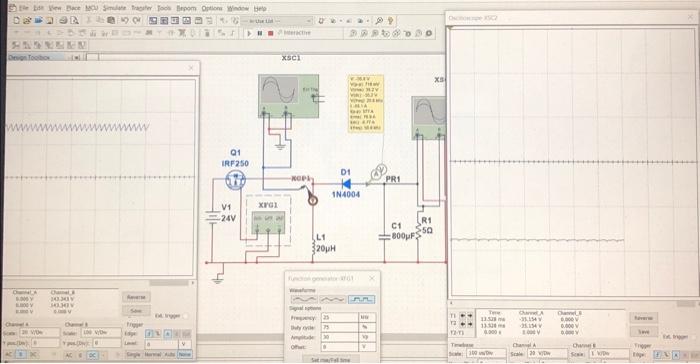Click the magnifier Find icon in toolbar
Viewport: 700px width, 364px height.
pyautogui.click(x=379, y=21)
